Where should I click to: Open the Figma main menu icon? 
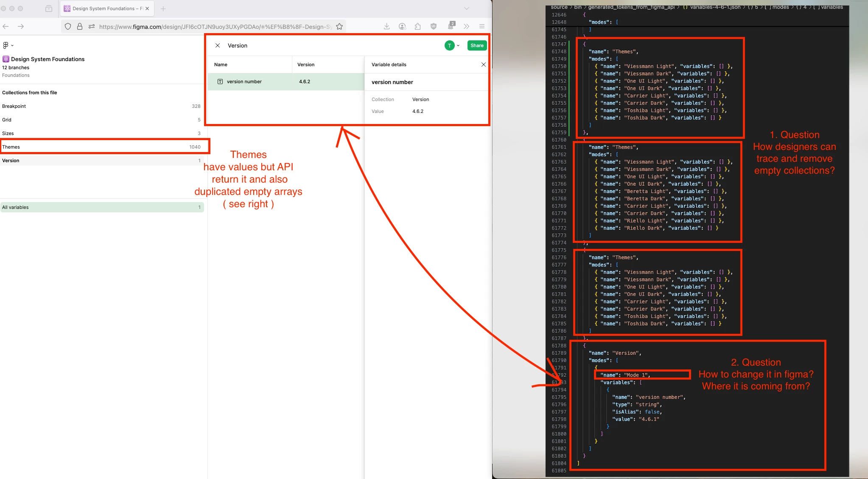pyautogui.click(x=6, y=45)
